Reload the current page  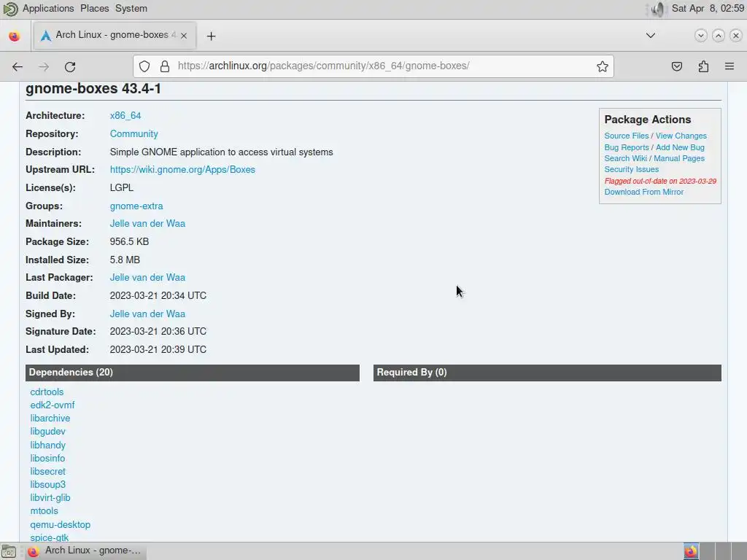70,66
